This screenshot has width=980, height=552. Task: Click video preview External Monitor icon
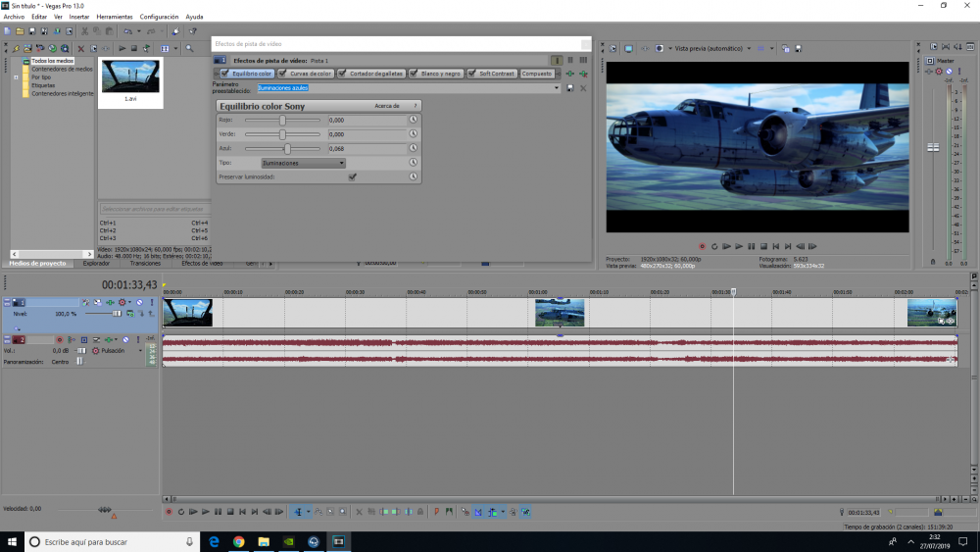[x=629, y=48]
